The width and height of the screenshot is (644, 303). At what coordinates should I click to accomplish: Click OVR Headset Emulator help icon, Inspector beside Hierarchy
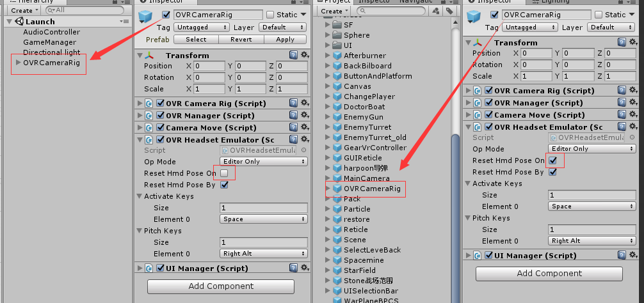(x=294, y=140)
